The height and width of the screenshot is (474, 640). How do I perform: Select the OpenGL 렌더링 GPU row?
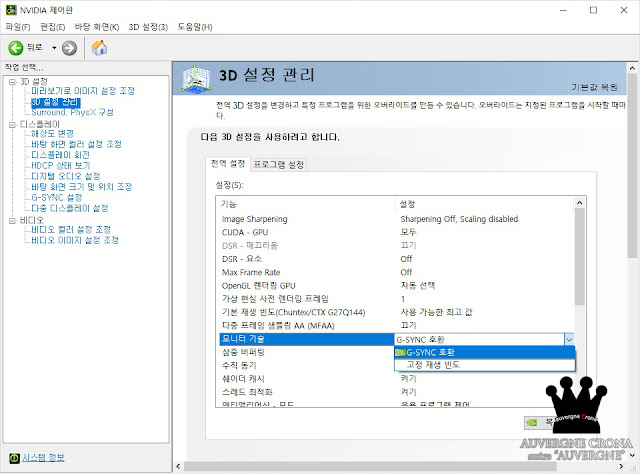[x=395, y=286]
